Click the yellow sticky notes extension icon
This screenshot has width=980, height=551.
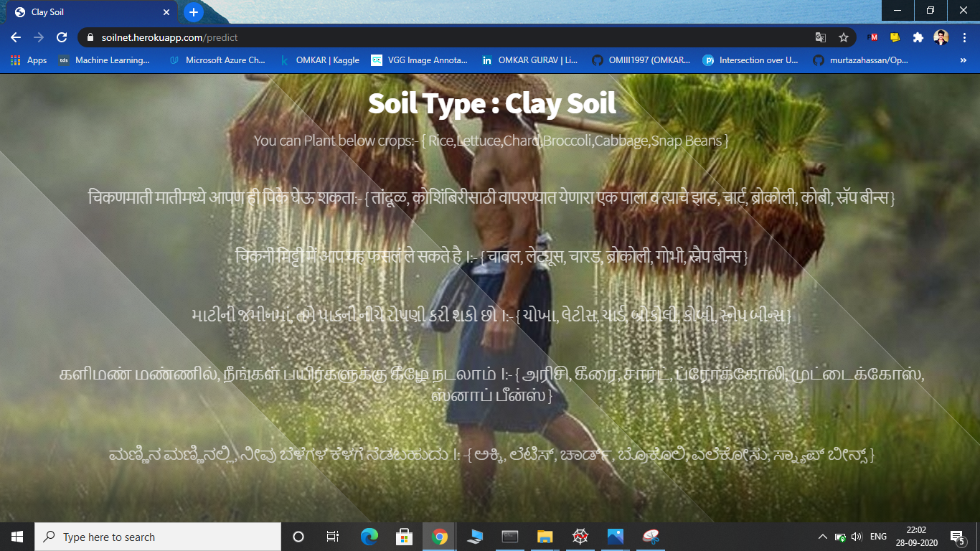point(895,37)
